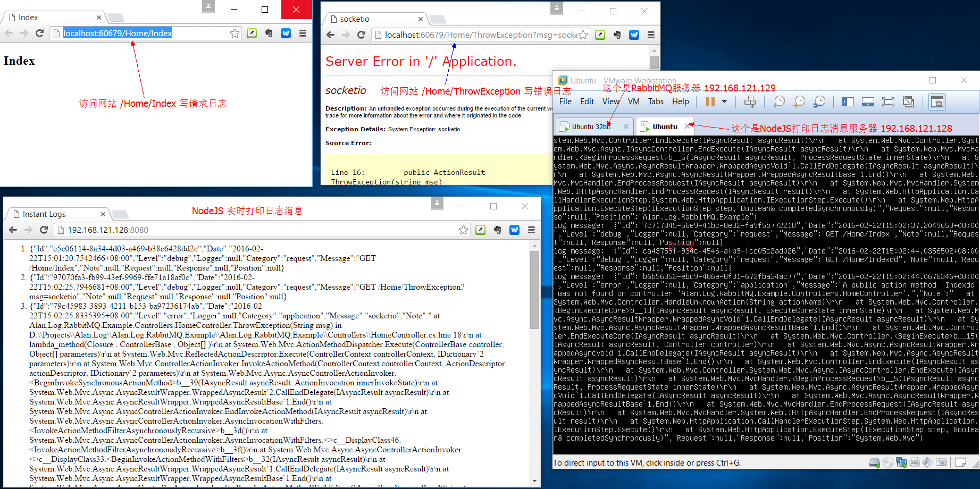Screen dimensions: 980x489
Task: Close the Instant Logs tab
Action: [x=103, y=214]
